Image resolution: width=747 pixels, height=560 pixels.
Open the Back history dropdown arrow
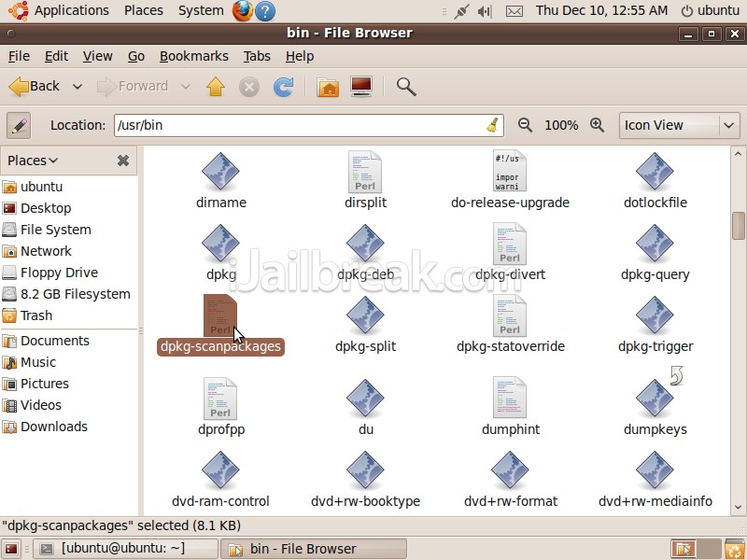77,87
